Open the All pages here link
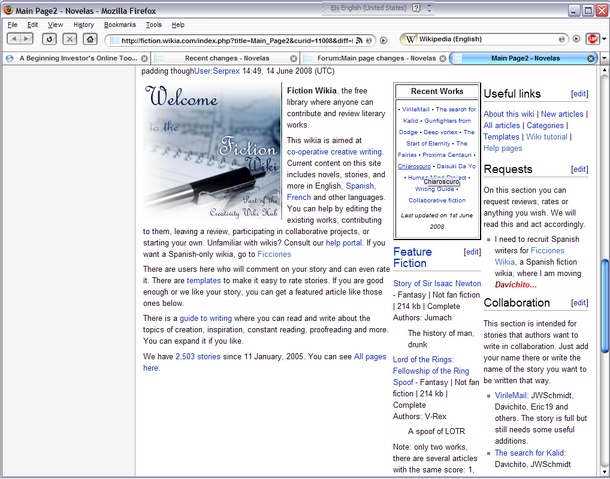The width and height of the screenshot is (610, 479). click(370, 356)
